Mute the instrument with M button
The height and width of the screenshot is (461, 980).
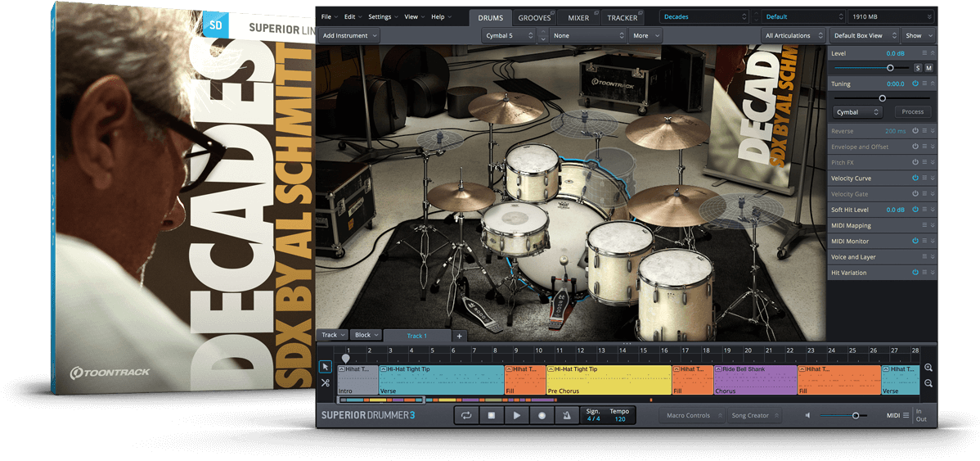pos(928,68)
